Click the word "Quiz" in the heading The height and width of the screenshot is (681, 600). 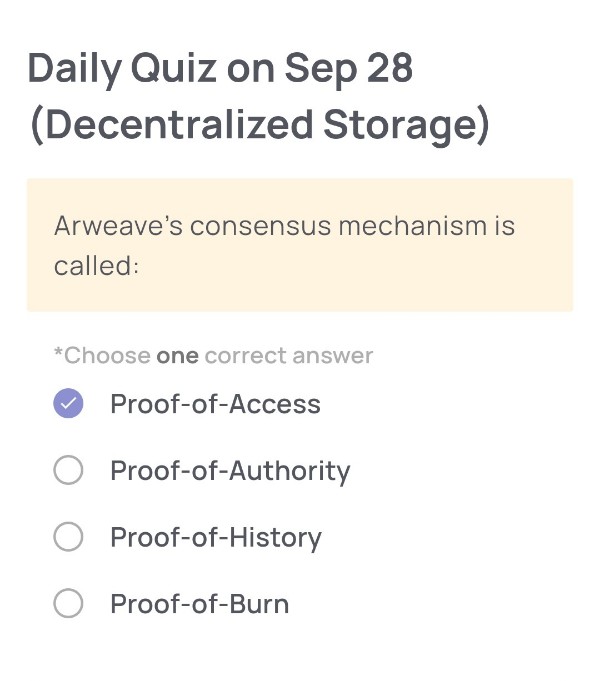click(x=170, y=68)
